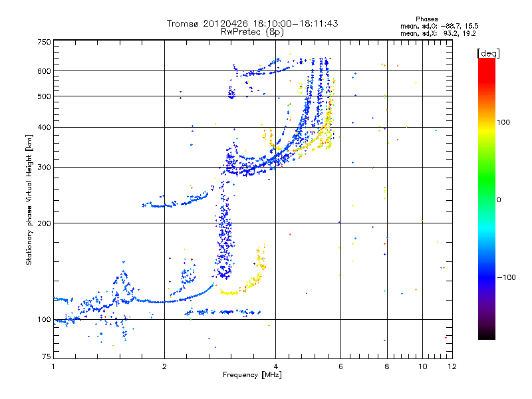Click the y-axis tick label '600'
532x399 pixels.
click(x=44, y=71)
